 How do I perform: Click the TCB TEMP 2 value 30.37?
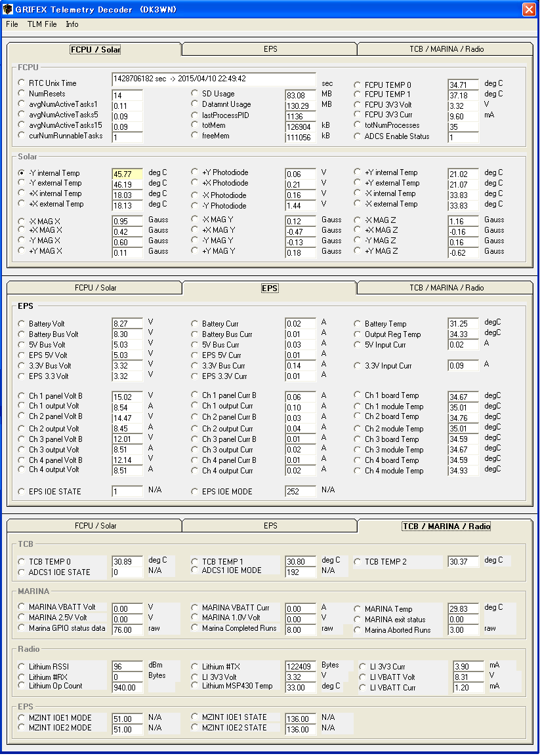pos(463,562)
